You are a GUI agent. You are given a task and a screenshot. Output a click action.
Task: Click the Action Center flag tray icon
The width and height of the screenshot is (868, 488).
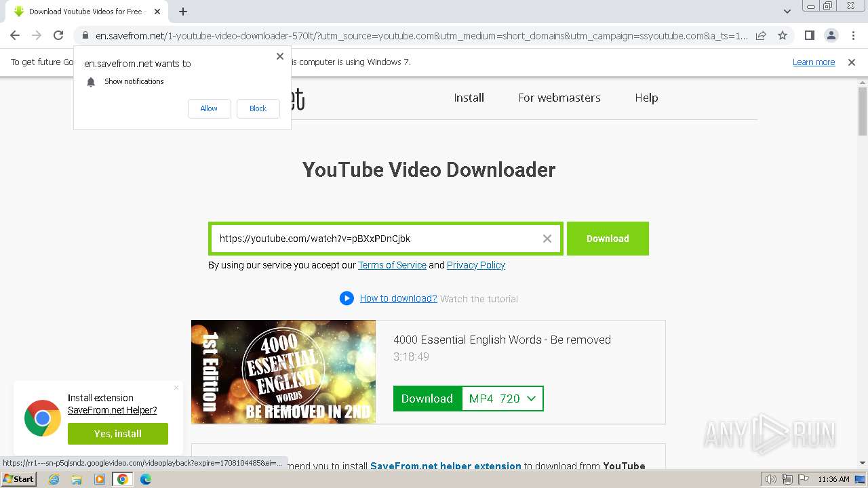pos(803,479)
